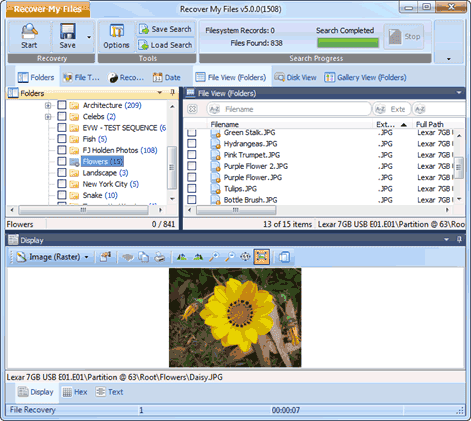471x421 pixels.
Task: Pin the Folders panel
Action: pyautogui.click(x=172, y=92)
